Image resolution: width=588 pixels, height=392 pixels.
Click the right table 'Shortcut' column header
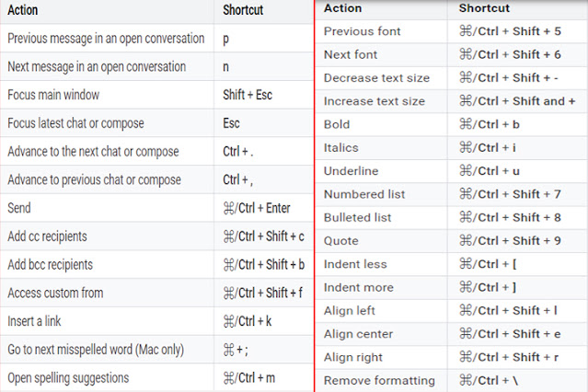(484, 8)
